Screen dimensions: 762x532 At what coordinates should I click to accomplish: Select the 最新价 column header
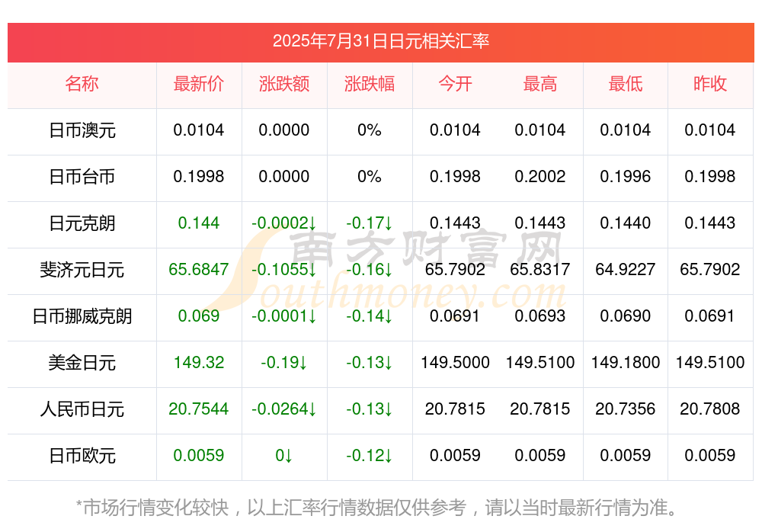click(x=199, y=84)
